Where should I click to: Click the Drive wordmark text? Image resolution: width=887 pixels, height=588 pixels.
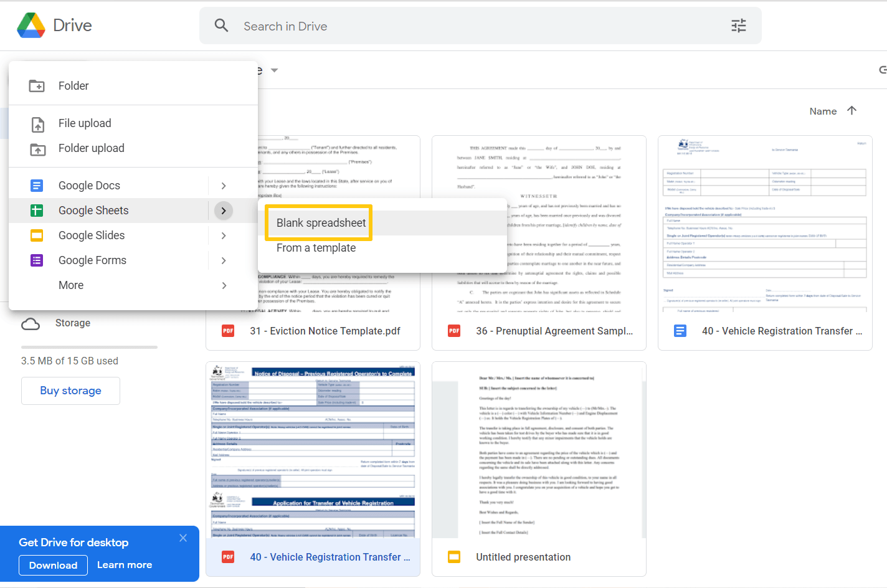click(72, 26)
